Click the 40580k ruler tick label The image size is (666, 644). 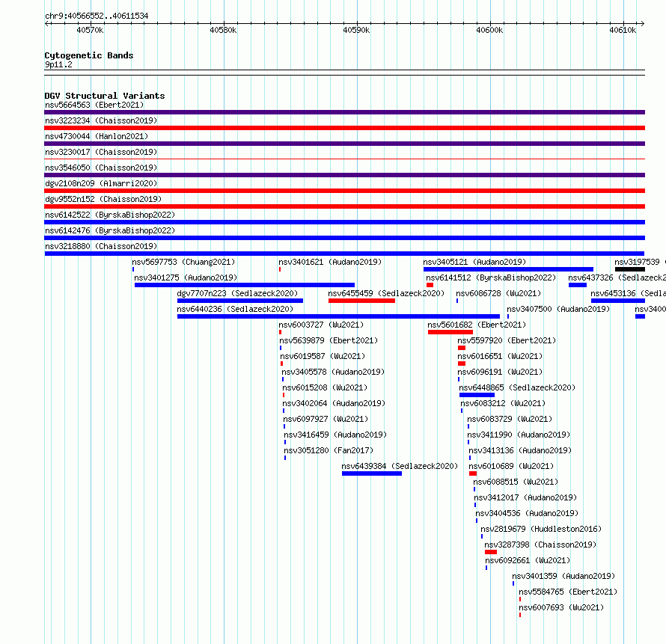click(x=223, y=31)
